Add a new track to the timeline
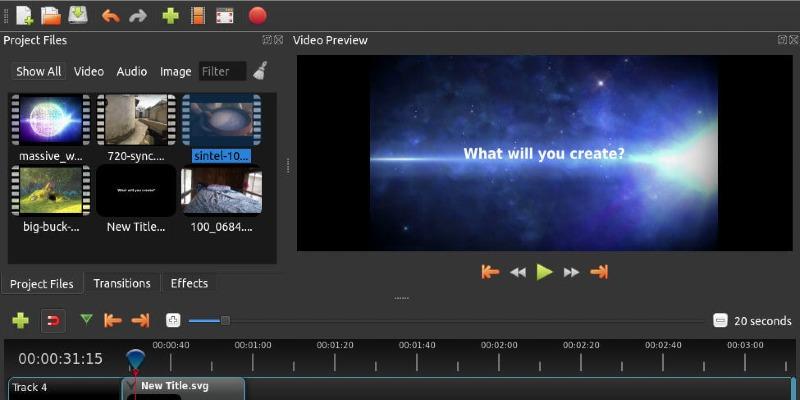The image size is (800, 400). [x=20, y=321]
